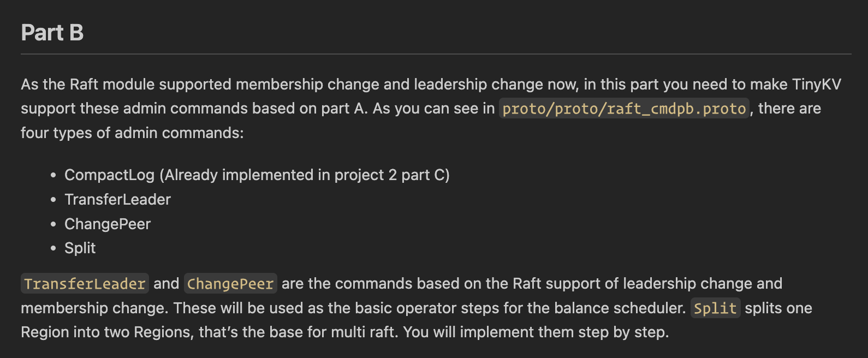868x358 pixels.
Task: Click the bullet dot before ChangePeer item
Action: [53, 224]
